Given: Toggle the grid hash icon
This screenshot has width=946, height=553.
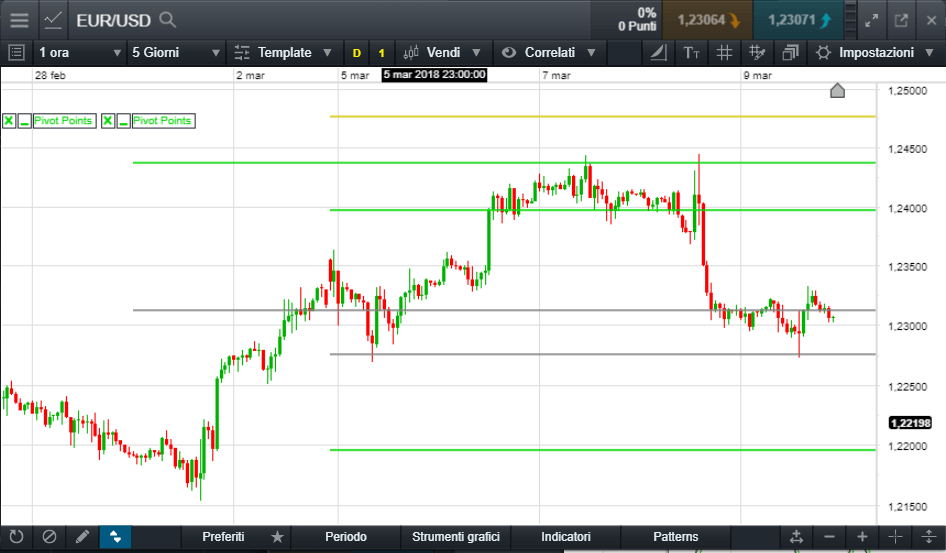Looking at the screenshot, I should pyautogui.click(x=724, y=53).
